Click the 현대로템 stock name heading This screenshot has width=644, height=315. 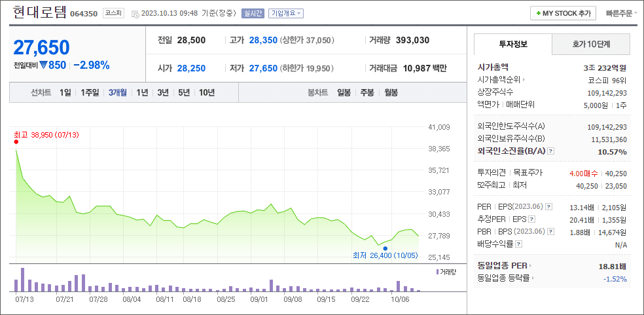click(39, 12)
